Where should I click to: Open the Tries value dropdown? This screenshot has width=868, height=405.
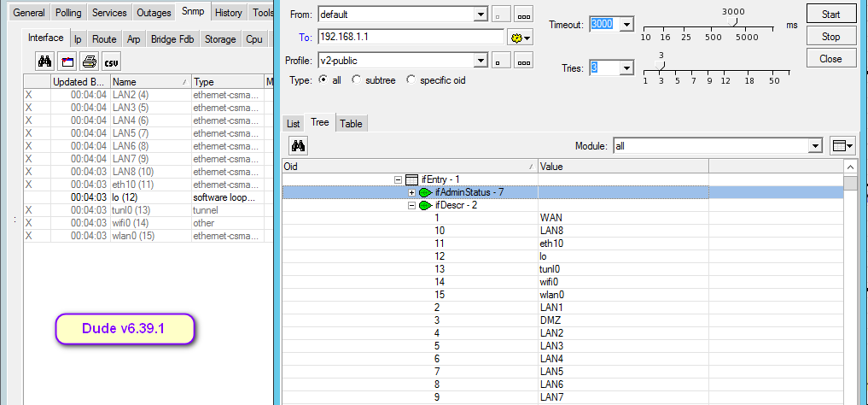coord(627,68)
